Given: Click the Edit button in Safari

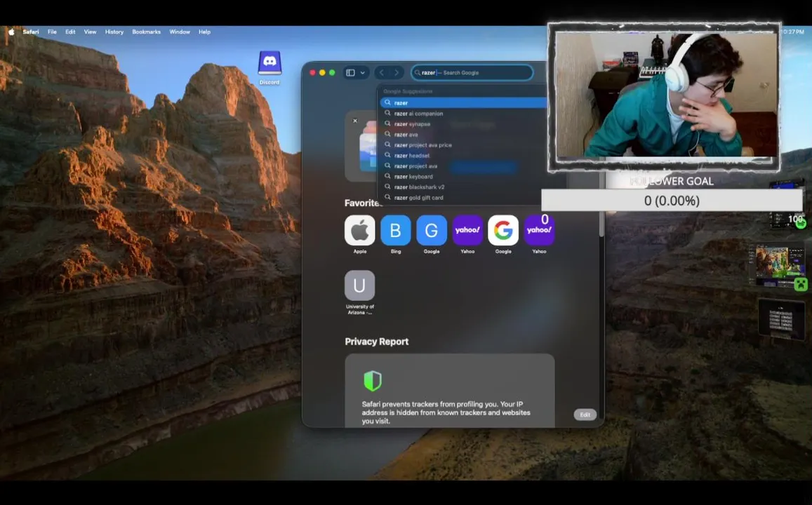Looking at the screenshot, I should [585, 415].
